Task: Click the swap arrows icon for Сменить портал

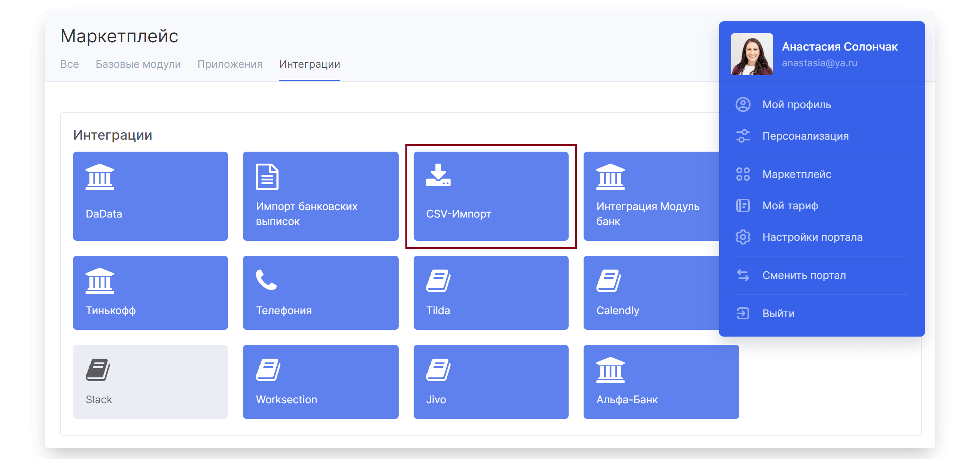Action: (x=743, y=275)
